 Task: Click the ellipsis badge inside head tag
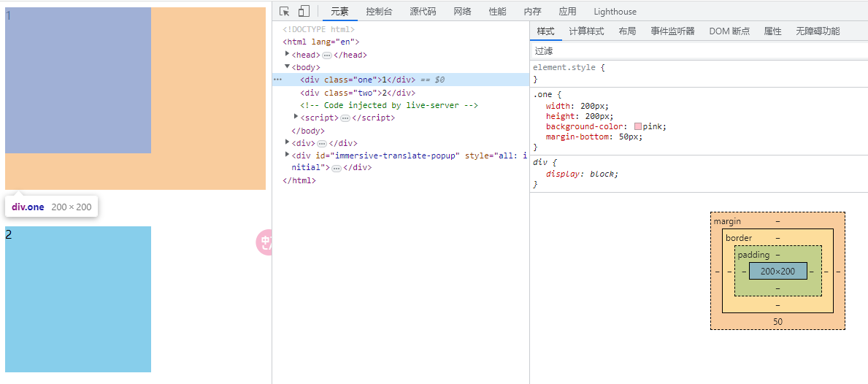pos(326,55)
